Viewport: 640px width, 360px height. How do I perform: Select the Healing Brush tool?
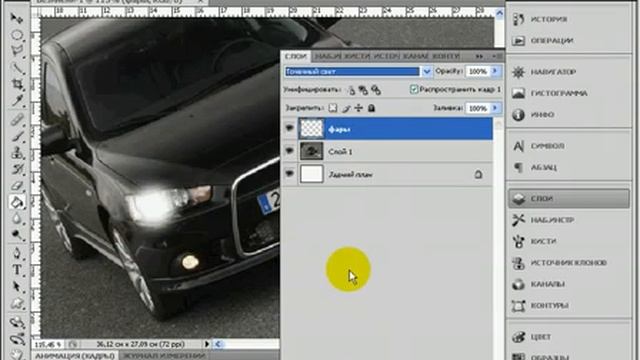tap(17, 120)
